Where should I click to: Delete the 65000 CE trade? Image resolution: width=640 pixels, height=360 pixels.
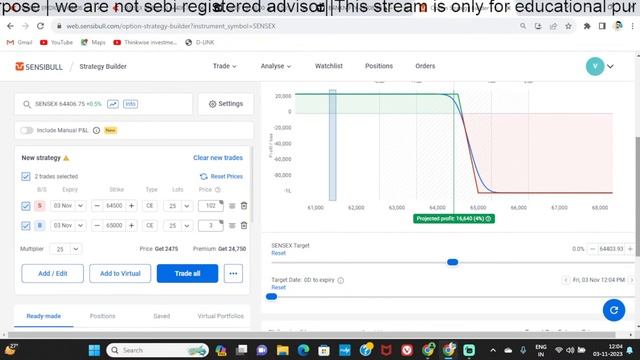point(244,225)
